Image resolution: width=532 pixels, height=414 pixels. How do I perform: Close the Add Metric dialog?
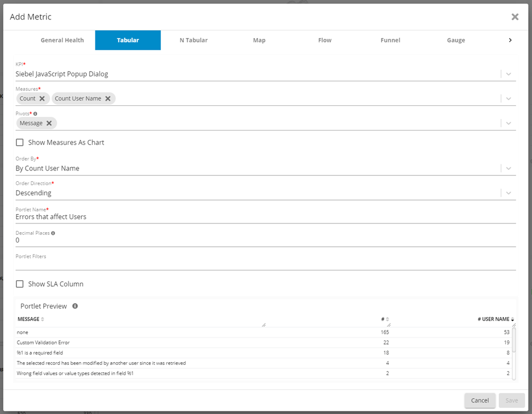tap(515, 17)
